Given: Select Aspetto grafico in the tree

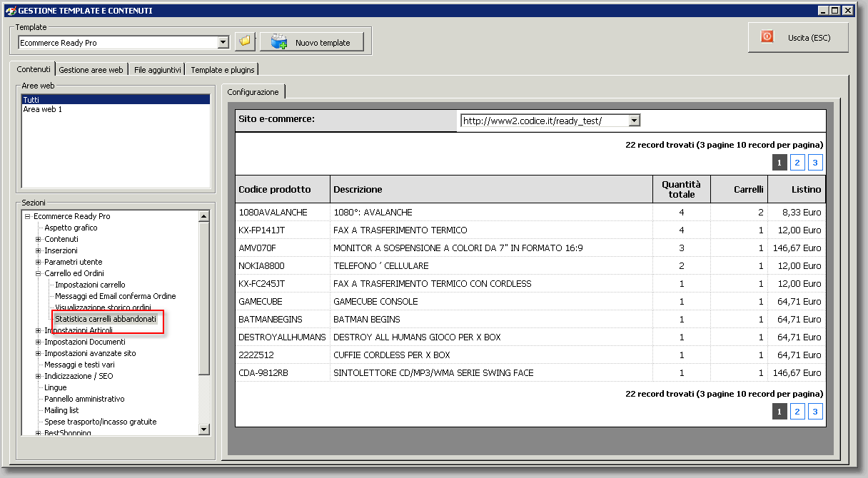Looking at the screenshot, I should pyautogui.click(x=71, y=228).
